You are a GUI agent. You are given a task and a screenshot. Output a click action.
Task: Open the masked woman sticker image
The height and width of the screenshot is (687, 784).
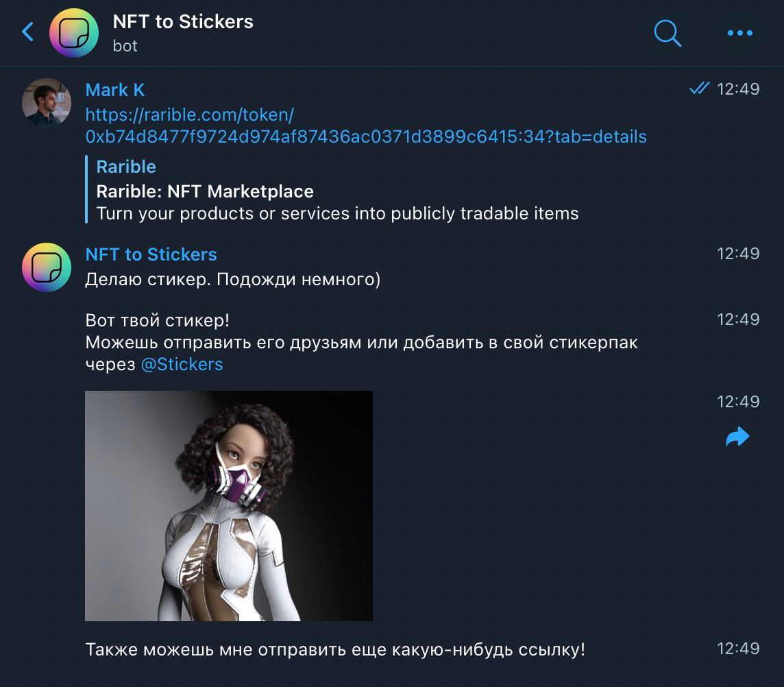coord(229,506)
